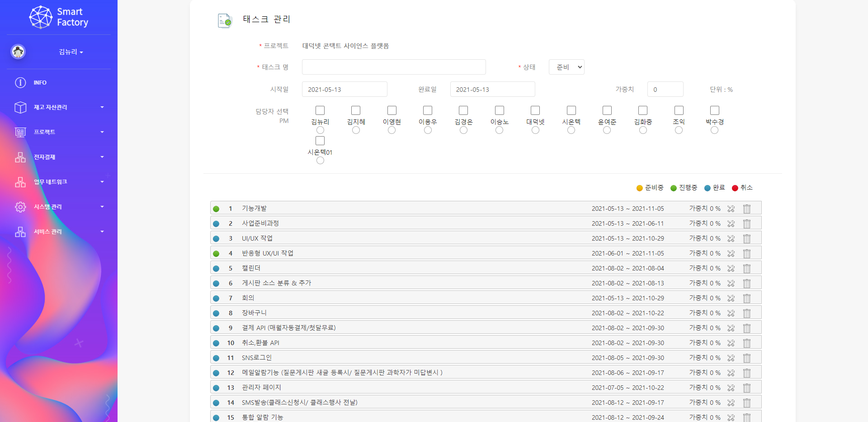Click the 태스크 명 input field
This screenshot has height=422, width=868.
394,67
